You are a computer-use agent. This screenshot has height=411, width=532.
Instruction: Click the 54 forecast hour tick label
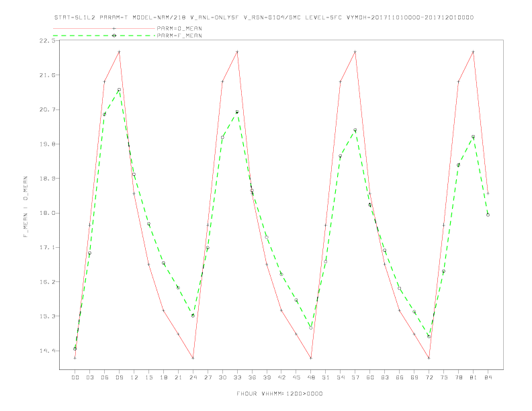341,377
